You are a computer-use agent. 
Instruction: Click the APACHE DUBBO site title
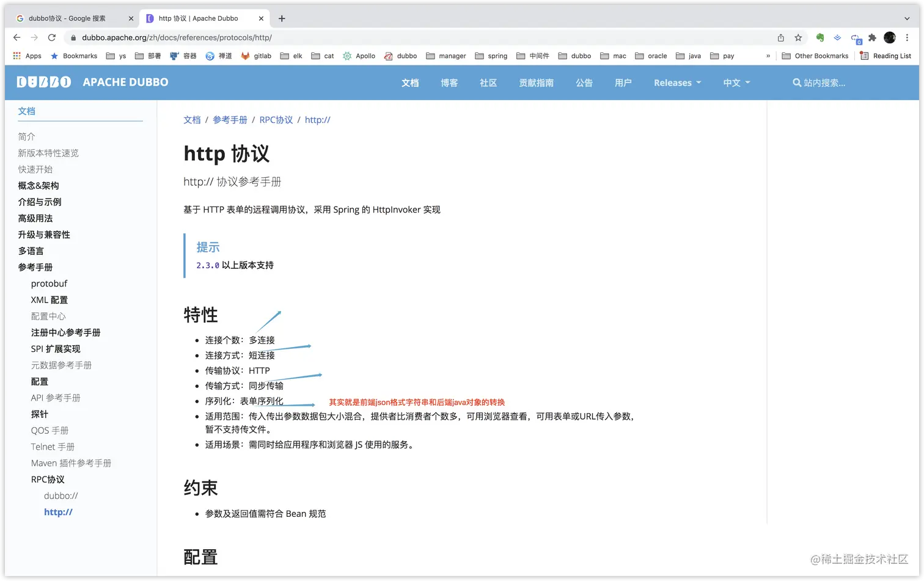tap(125, 82)
